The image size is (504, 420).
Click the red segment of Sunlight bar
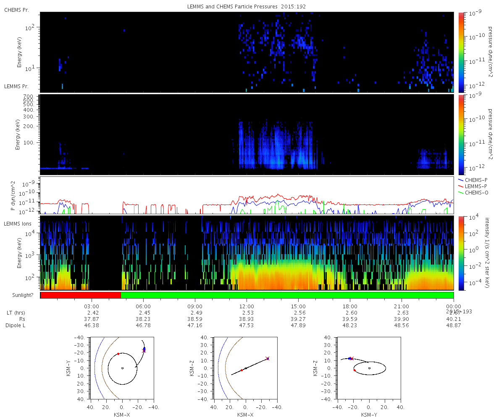[x=80, y=295]
